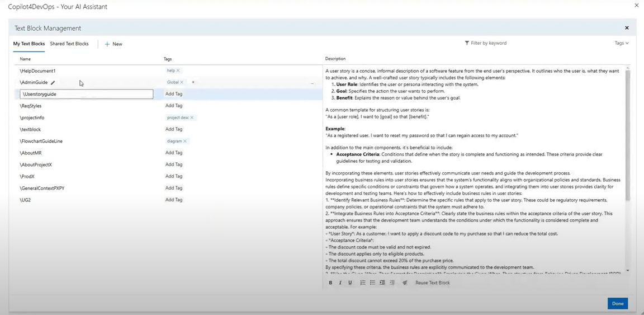This screenshot has height=315, width=644.
Task: Click the Done button
Action: click(617, 303)
